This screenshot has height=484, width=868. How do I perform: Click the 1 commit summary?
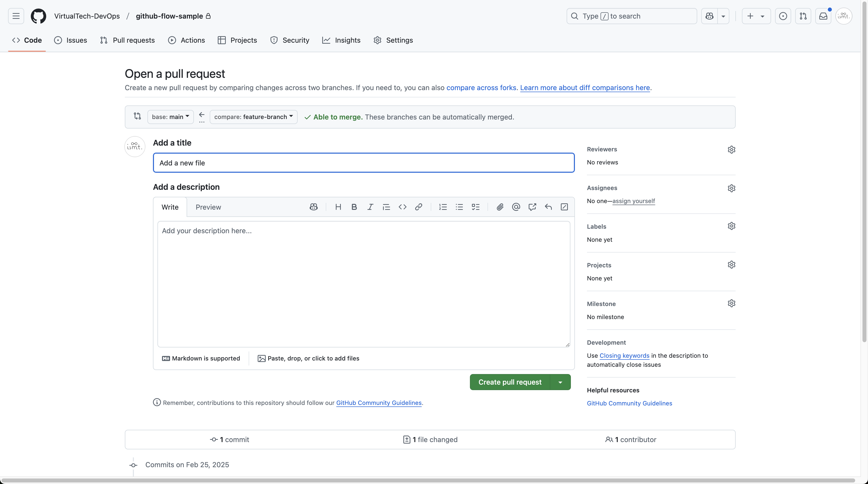[230, 440]
